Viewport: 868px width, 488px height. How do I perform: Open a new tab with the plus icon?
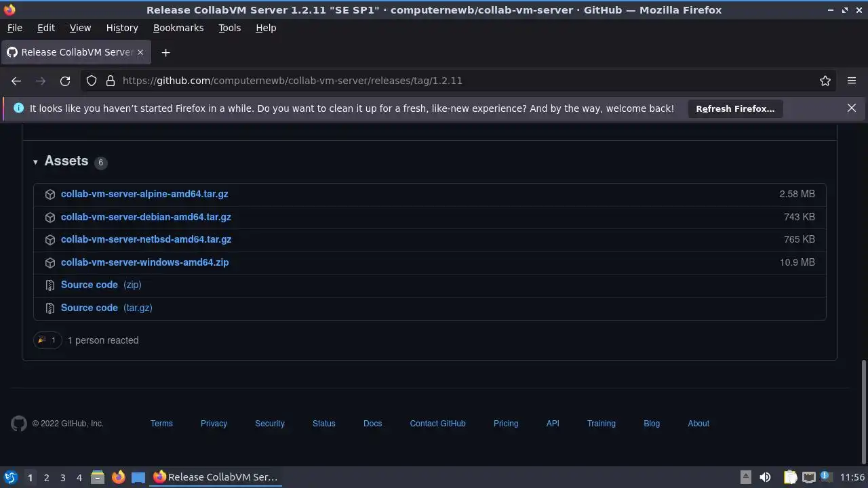(x=165, y=52)
